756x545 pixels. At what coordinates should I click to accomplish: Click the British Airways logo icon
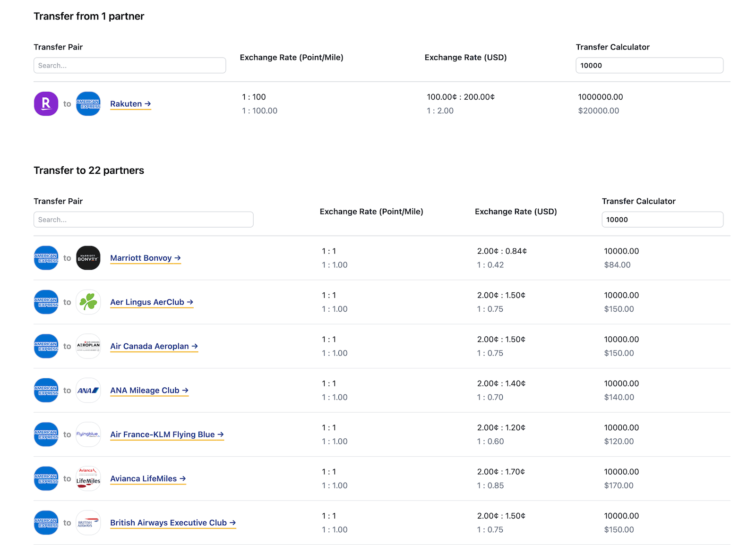tap(88, 523)
